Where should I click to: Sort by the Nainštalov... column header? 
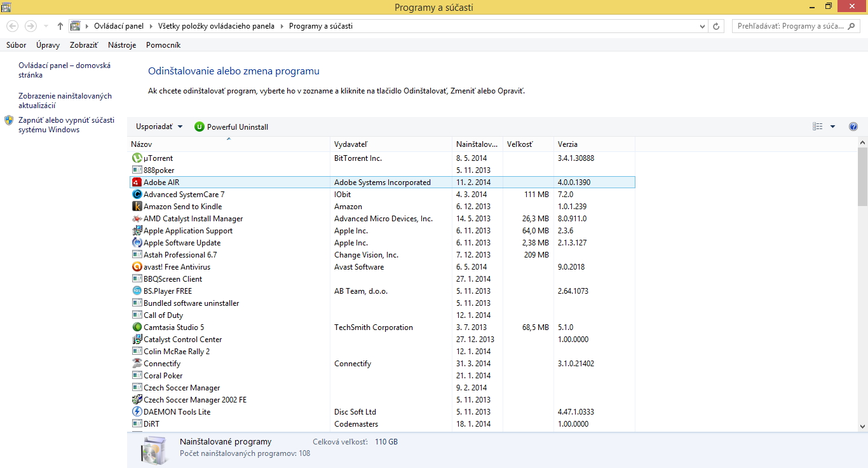pyautogui.click(x=477, y=144)
